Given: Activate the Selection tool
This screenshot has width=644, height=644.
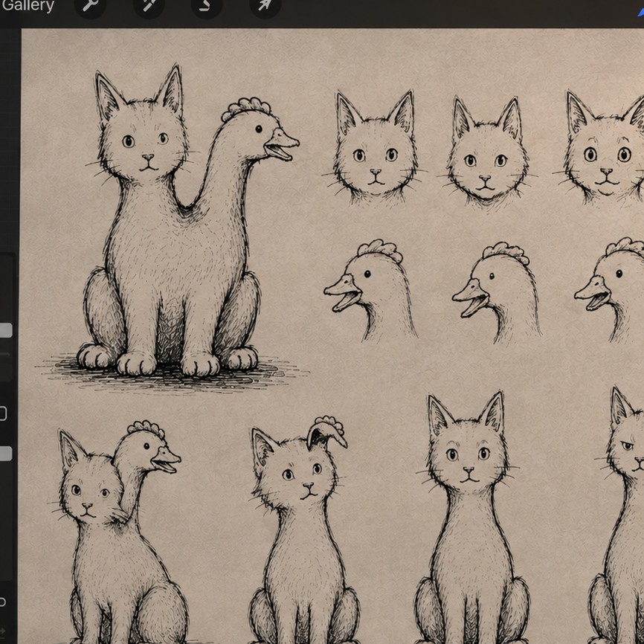Looking at the screenshot, I should click(x=207, y=5).
